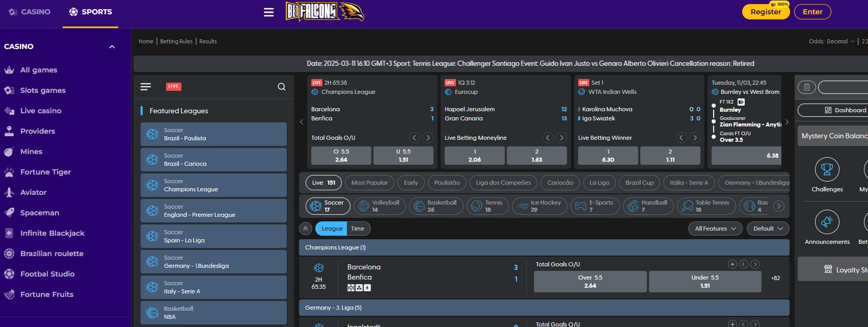Switch to the CASINO tab
The height and width of the screenshot is (327, 868).
pos(30,12)
